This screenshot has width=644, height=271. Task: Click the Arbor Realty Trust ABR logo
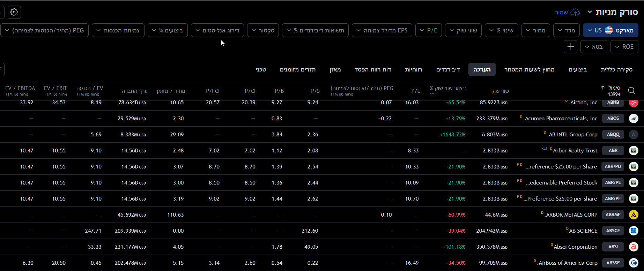[634, 151]
